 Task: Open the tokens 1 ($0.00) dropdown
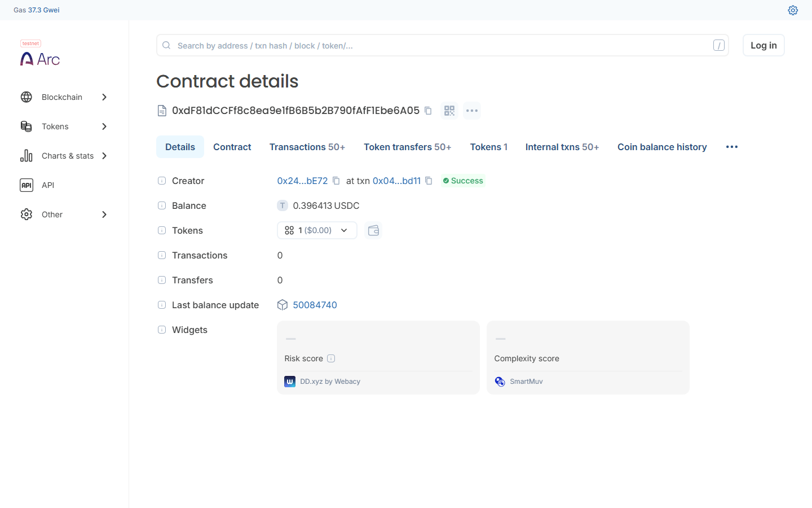[x=317, y=230]
